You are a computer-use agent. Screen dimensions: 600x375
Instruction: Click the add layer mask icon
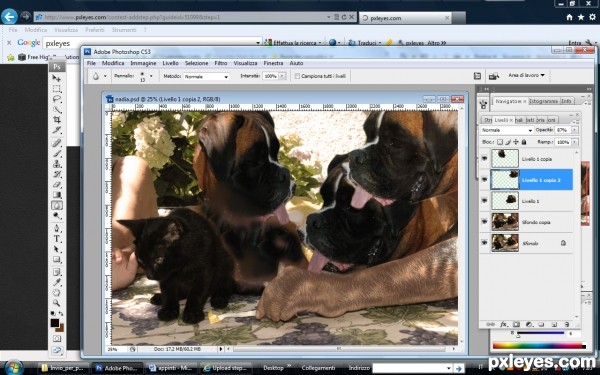[516, 324]
